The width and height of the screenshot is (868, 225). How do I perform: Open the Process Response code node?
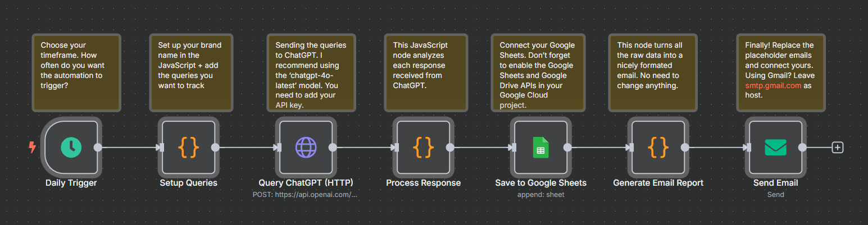pyautogui.click(x=424, y=148)
